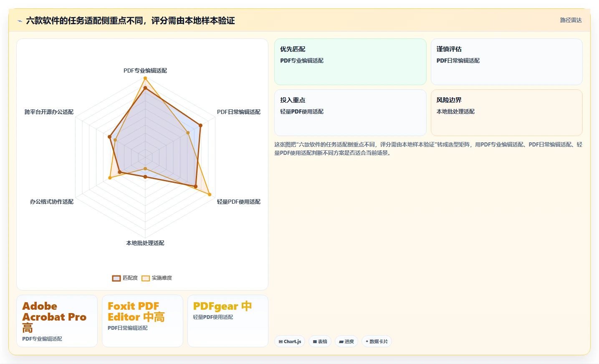Open the 风险边界 card

tap(506, 113)
